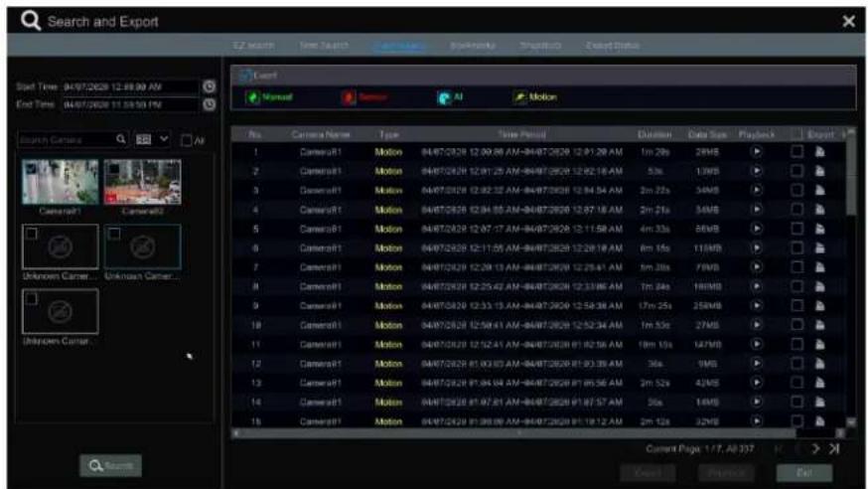868x489 pixels.
Task: Go to the first results page
Action: [779, 449]
